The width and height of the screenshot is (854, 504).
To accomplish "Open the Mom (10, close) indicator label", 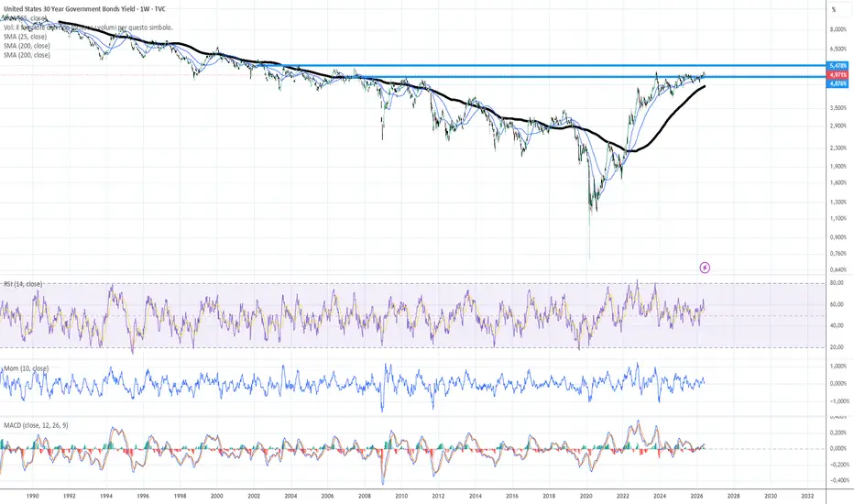I will click(x=27, y=368).
